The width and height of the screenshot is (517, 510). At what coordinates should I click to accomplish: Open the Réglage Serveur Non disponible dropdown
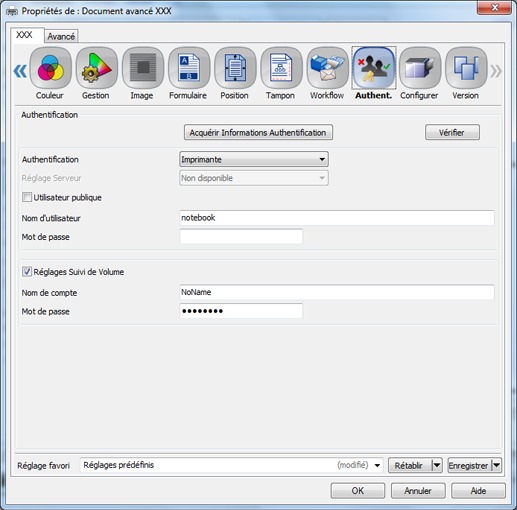254,178
